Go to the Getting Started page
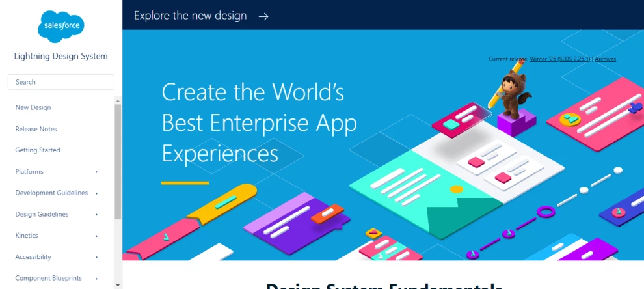 (37, 150)
